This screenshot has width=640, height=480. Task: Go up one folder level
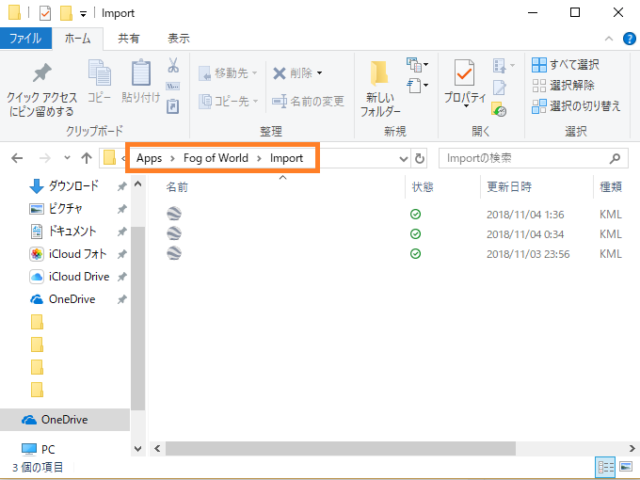[x=86, y=158]
